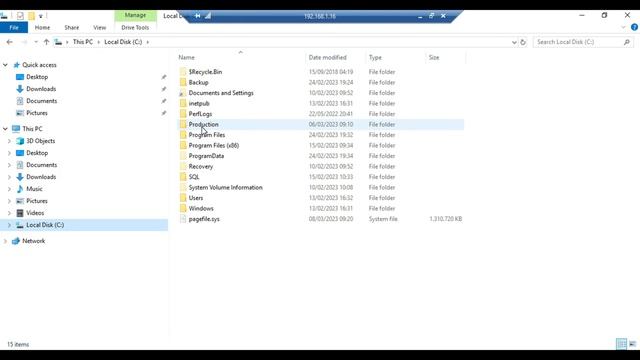640x360 pixels.
Task: Go back using the Back arrow
Action: (9, 42)
